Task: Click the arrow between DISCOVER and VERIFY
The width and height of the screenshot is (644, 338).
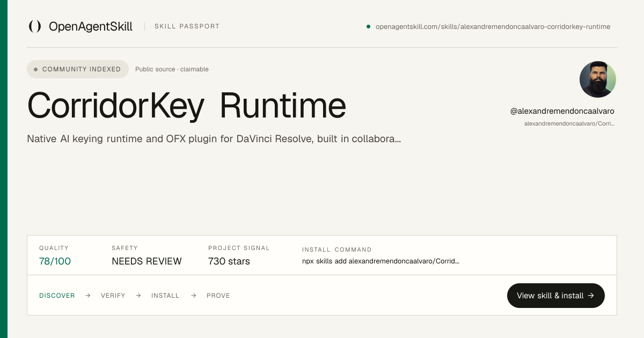Action: [88, 296]
